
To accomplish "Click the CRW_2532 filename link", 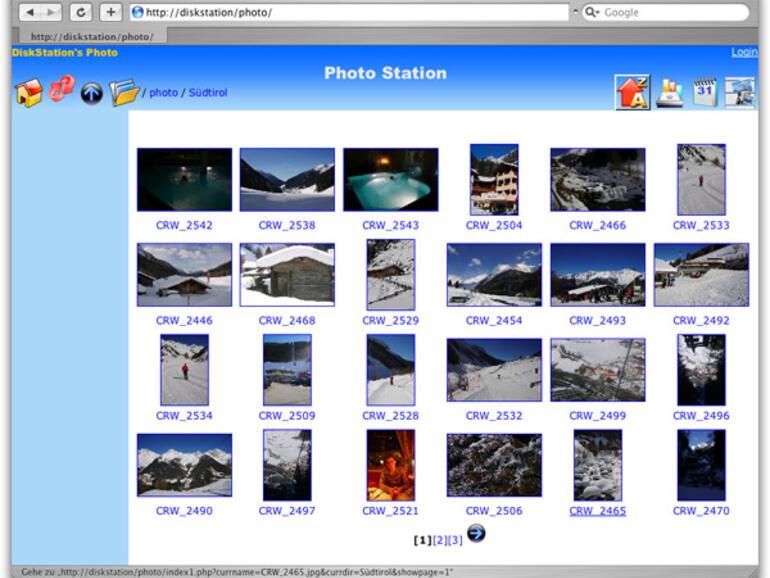I will click(x=494, y=416).
